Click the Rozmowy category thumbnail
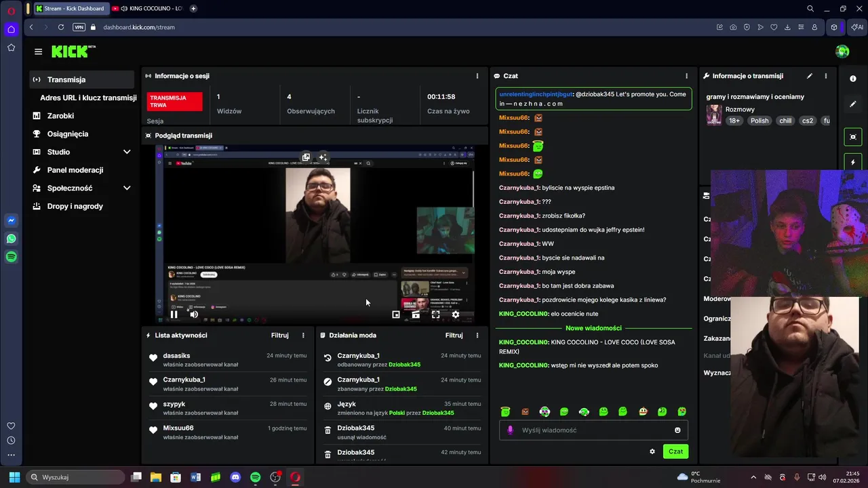 click(714, 115)
